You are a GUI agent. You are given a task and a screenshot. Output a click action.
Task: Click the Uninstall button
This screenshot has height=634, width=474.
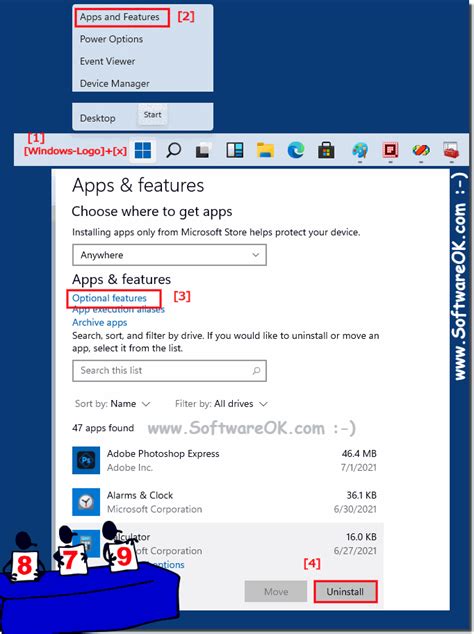point(345,592)
